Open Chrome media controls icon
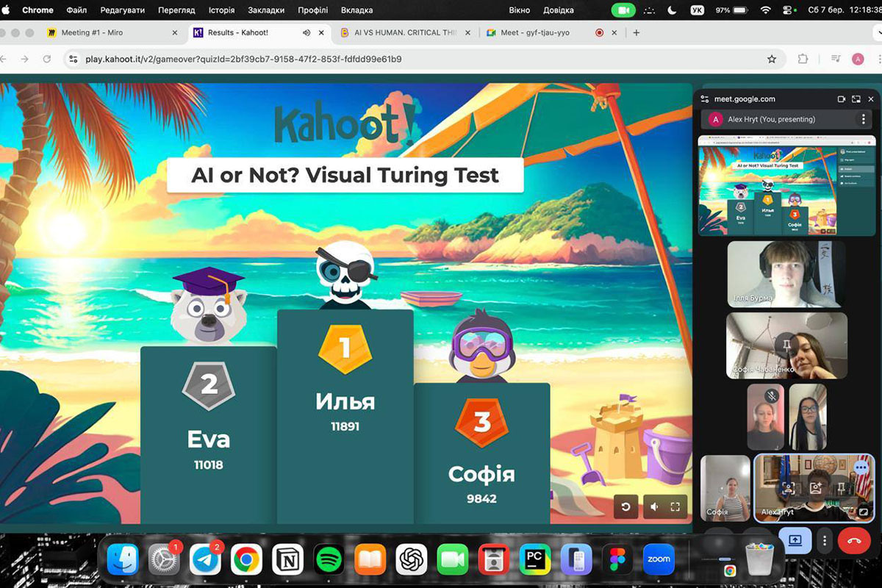Screen dimensions: 882x588 (x=836, y=59)
